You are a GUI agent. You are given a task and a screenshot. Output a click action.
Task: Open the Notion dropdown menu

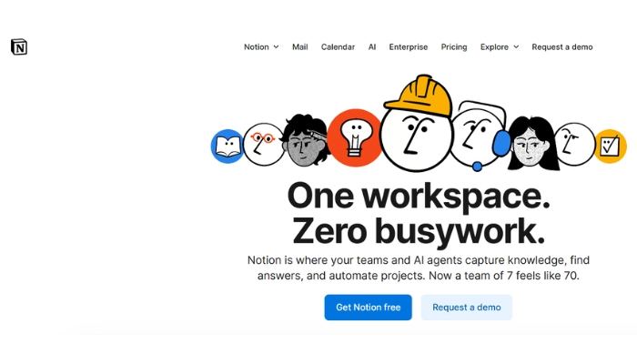pyautogui.click(x=261, y=47)
